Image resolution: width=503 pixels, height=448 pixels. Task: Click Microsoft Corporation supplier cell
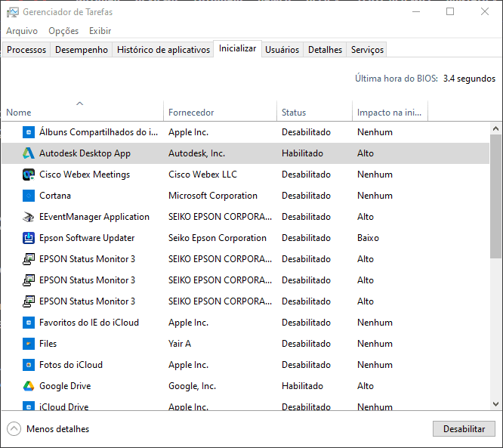213,196
